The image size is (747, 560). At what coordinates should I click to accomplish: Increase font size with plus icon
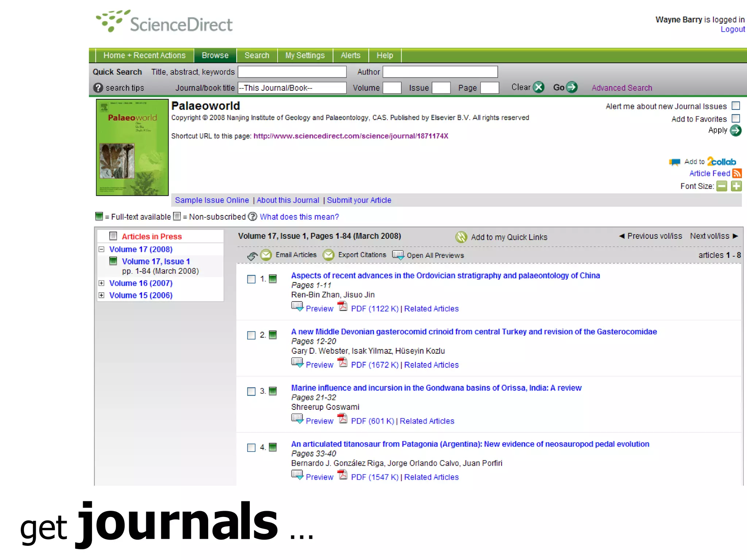pyautogui.click(x=736, y=186)
